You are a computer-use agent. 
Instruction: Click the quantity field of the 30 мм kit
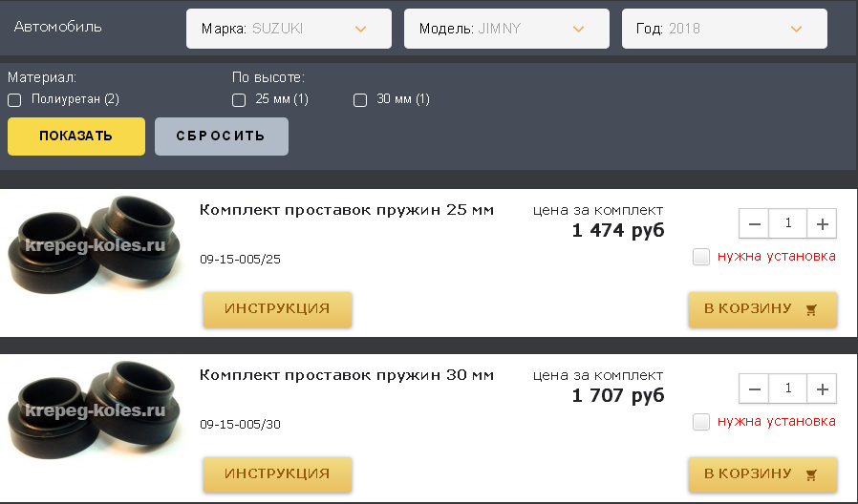coord(788,389)
